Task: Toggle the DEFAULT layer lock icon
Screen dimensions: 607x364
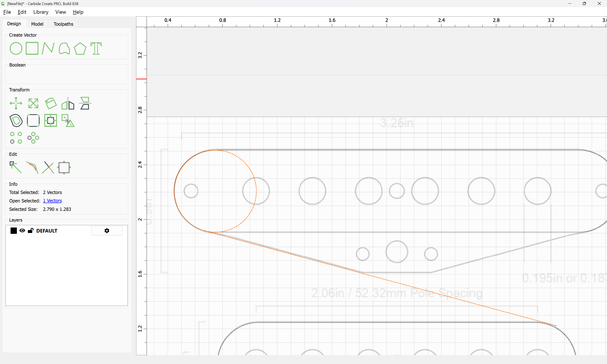Action: click(31, 230)
